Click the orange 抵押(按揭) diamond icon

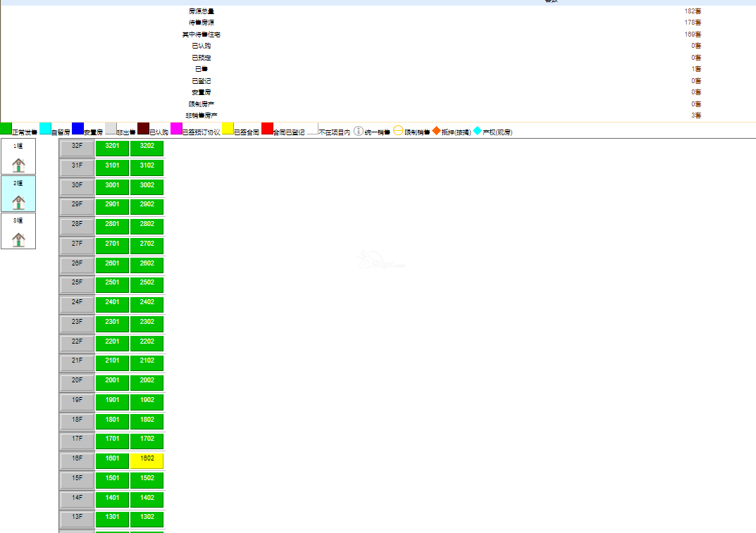click(436, 130)
